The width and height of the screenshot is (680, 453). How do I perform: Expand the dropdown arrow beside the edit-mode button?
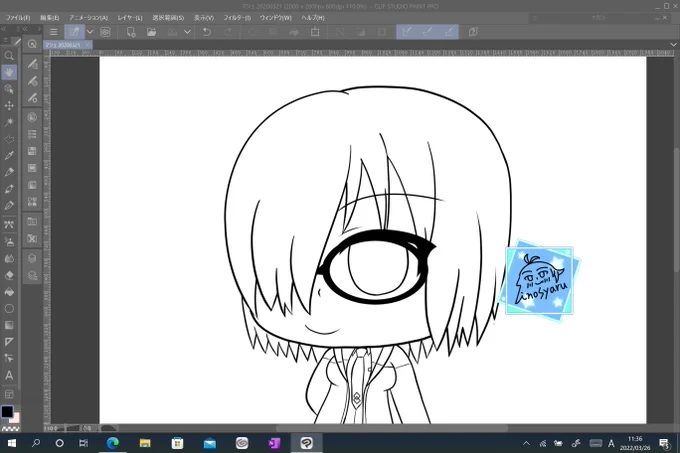click(x=90, y=32)
